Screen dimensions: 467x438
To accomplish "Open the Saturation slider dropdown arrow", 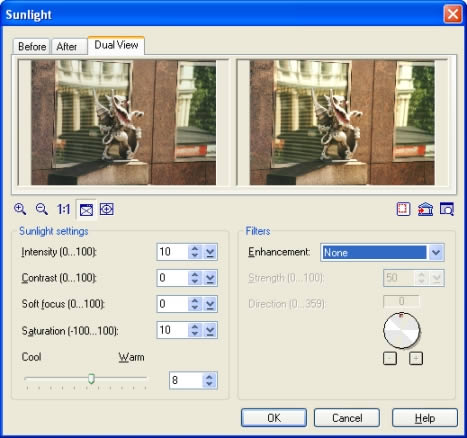I will pyautogui.click(x=210, y=330).
